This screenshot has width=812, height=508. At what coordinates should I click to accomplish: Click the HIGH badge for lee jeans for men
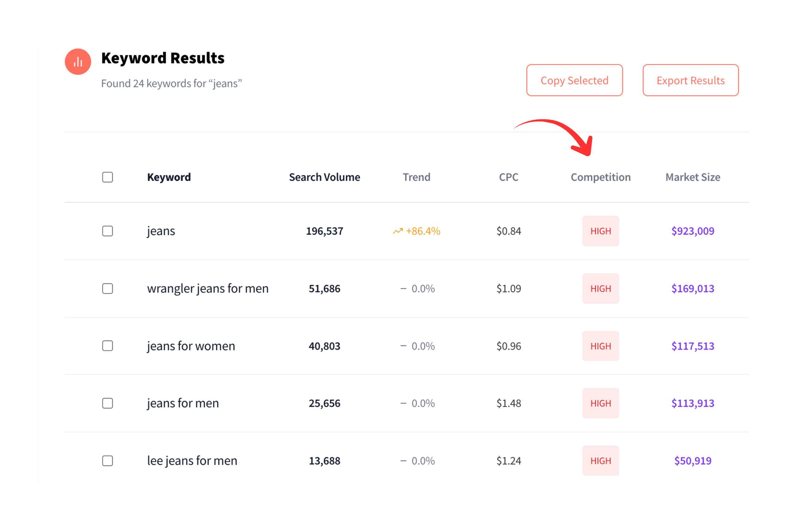(x=601, y=461)
